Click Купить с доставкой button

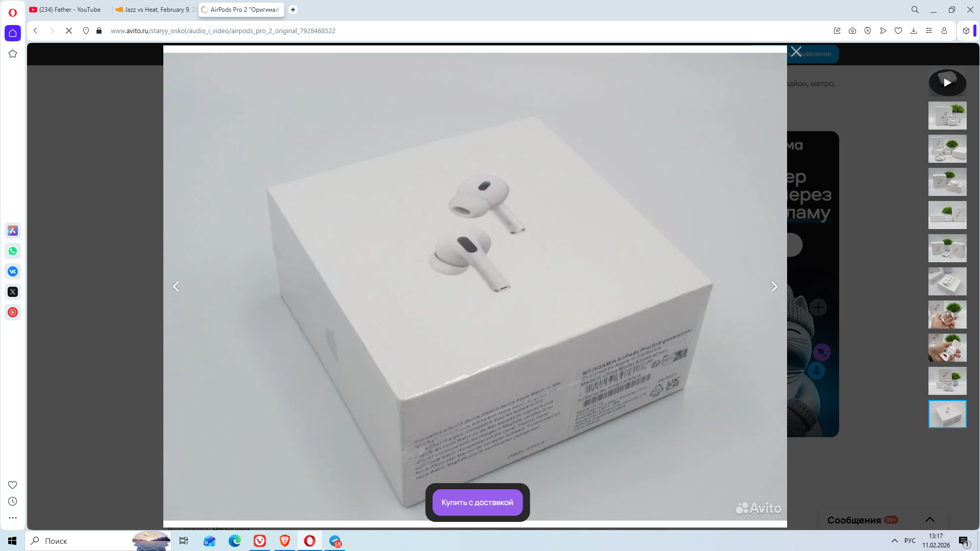click(477, 503)
